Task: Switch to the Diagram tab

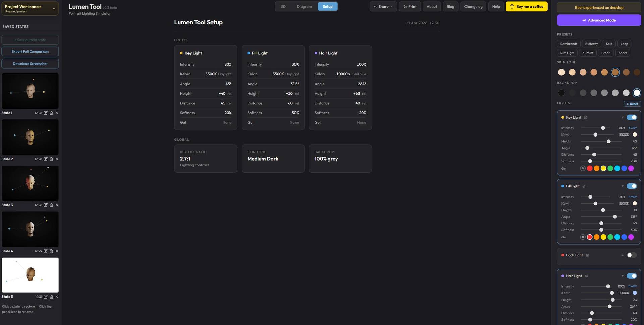Action: click(304, 7)
